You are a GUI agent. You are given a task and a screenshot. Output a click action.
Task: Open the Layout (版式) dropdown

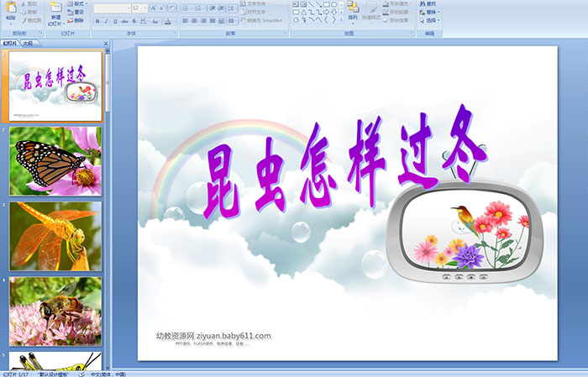pos(79,4)
